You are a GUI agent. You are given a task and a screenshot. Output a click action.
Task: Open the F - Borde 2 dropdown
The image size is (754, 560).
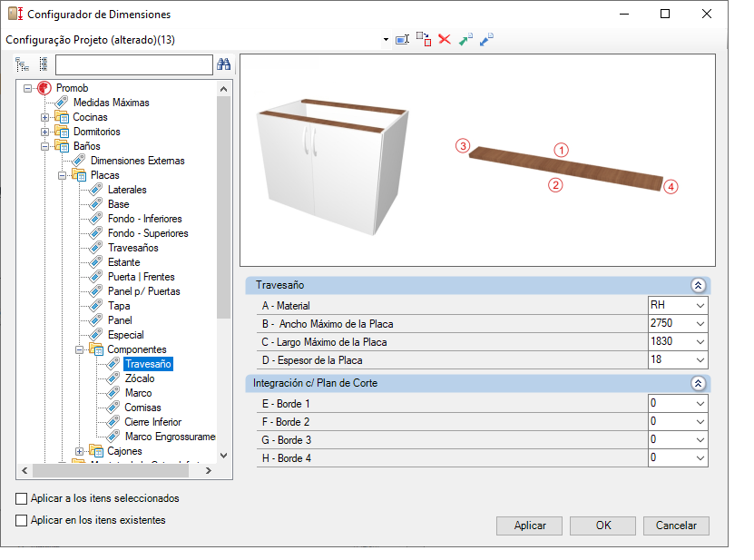point(700,422)
